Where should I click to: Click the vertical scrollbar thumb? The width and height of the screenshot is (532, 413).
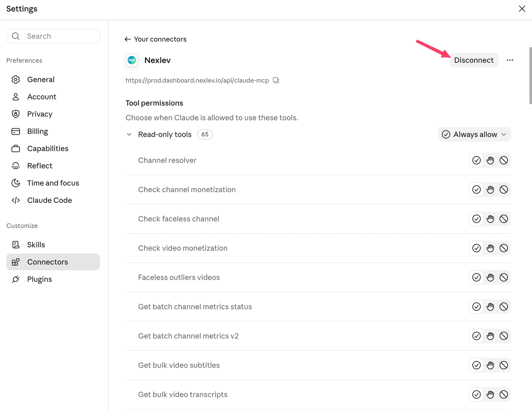530,76
